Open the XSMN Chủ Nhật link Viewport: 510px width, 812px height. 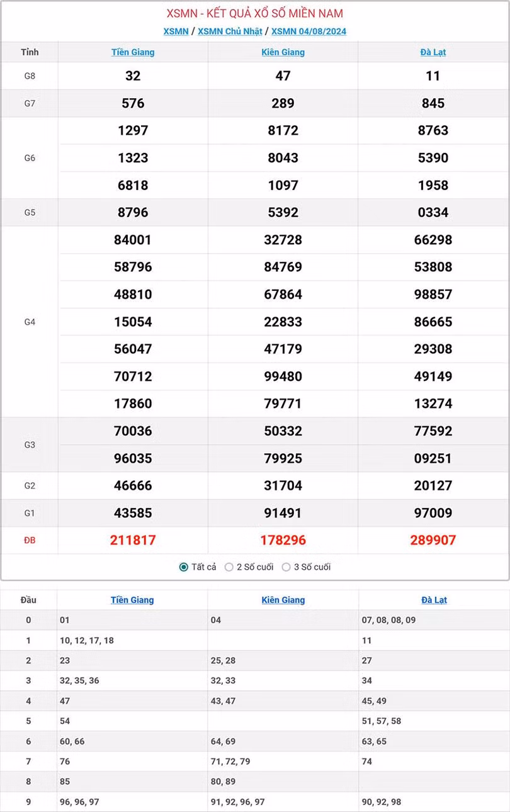[x=230, y=31]
